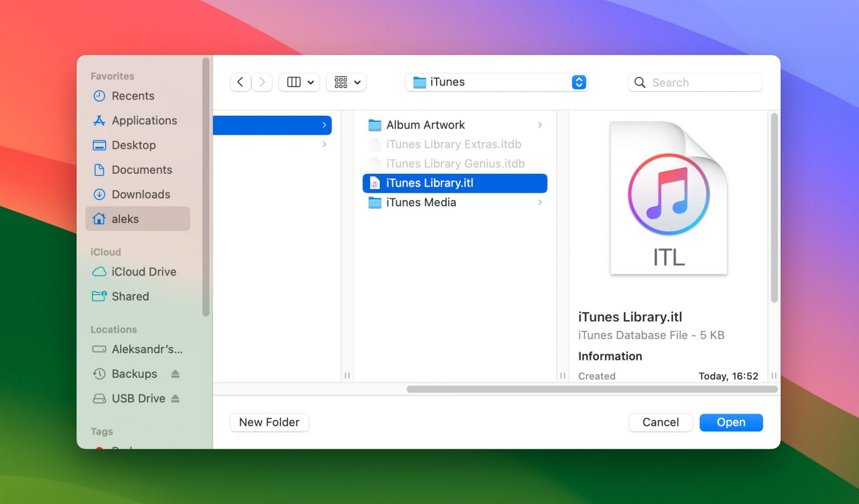
Task: Click iTunes Library Extras.itdb file
Action: (455, 144)
